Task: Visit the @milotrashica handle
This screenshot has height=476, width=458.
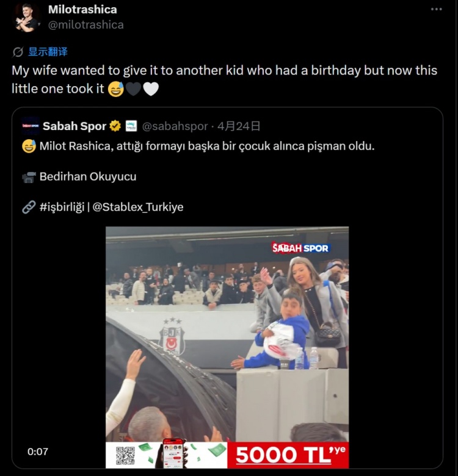Action: (x=85, y=24)
